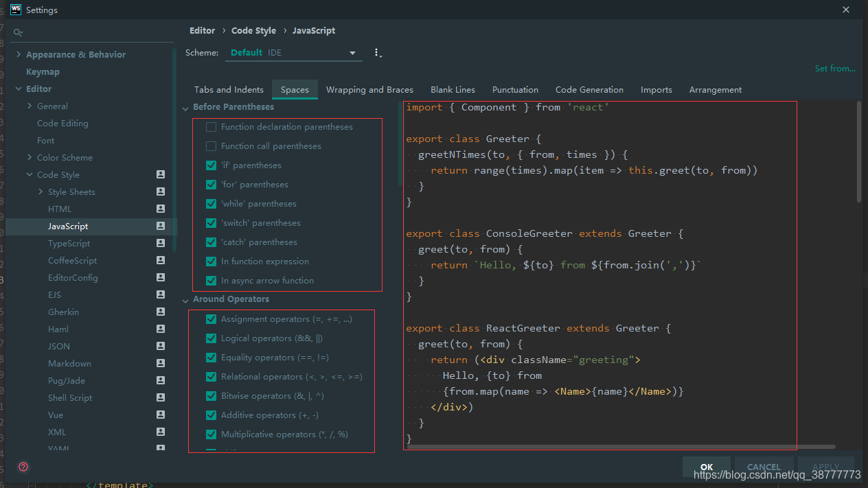Click the code preview vertical scrollbar
This screenshot has height=488, width=868.
[859, 152]
